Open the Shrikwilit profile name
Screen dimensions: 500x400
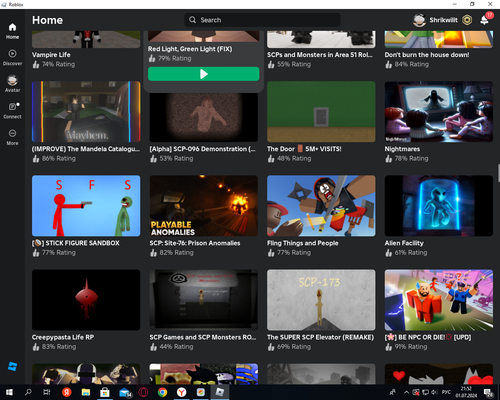[443, 20]
